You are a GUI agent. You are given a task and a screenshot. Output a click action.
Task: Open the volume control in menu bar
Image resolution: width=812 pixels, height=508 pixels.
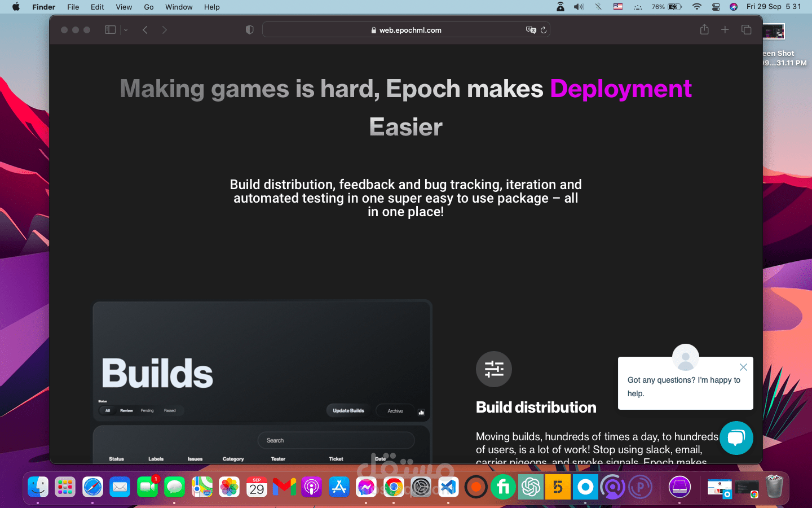[579, 7]
